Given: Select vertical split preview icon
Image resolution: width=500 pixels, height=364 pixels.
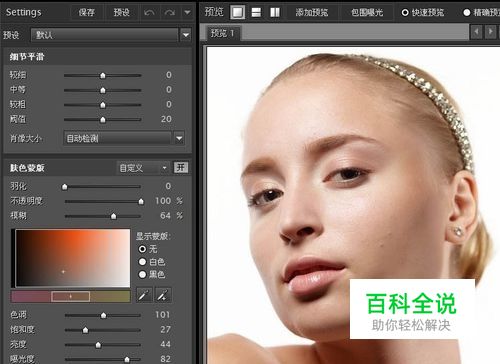Looking at the screenshot, I should [275, 13].
